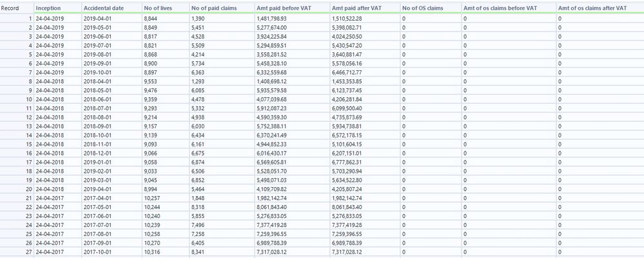The image size is (644, 258).
Task: Select the amount 5,752,388.11
Action: click(271, 126)
